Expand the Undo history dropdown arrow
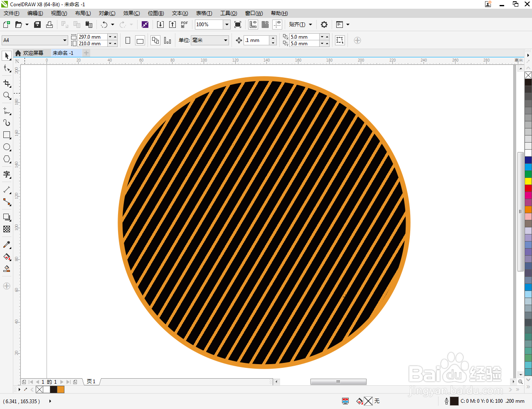 [113, 25]
